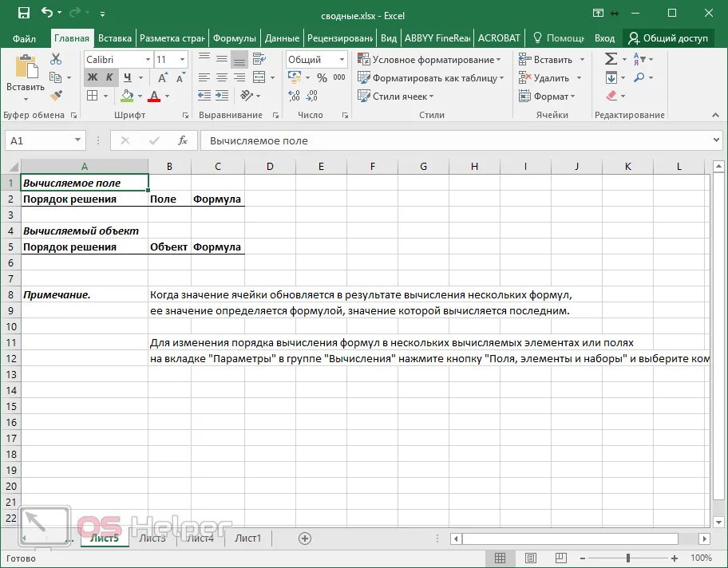
Task: Center cell text horizontally
Action: pyautogui.click(x=222, y=77)
